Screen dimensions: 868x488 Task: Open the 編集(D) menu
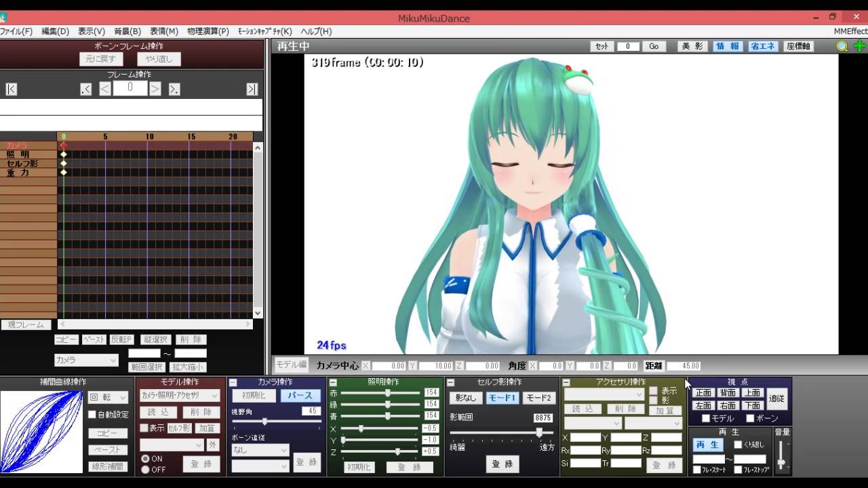coord(56,31)
